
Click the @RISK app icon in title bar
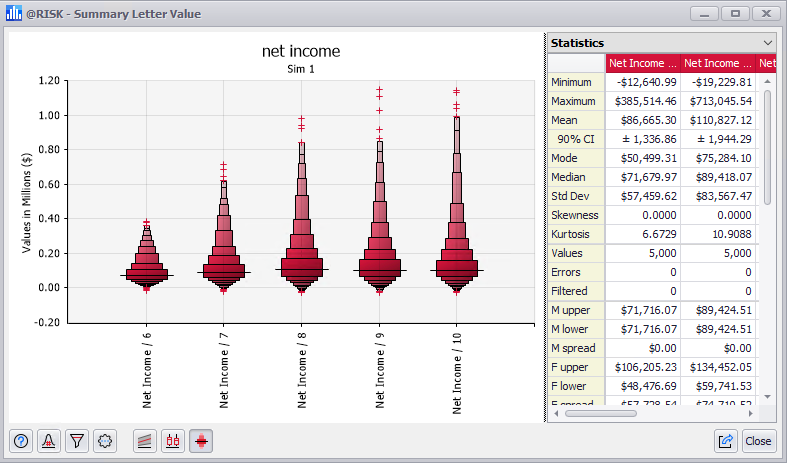pyautogui.click(x=14, y=14)
